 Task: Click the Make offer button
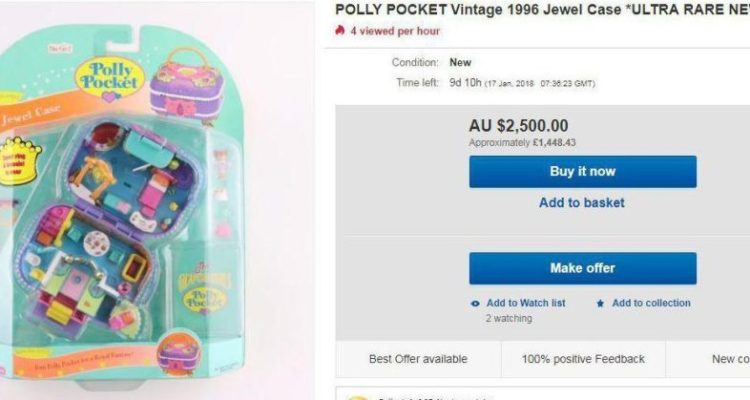point(583,268)
